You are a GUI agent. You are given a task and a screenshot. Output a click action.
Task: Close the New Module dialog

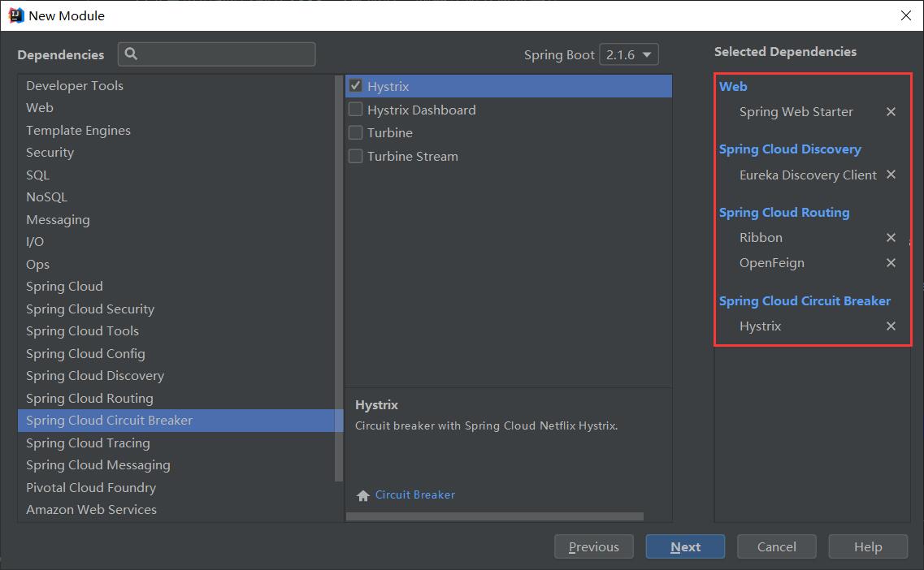pos(906,15)
